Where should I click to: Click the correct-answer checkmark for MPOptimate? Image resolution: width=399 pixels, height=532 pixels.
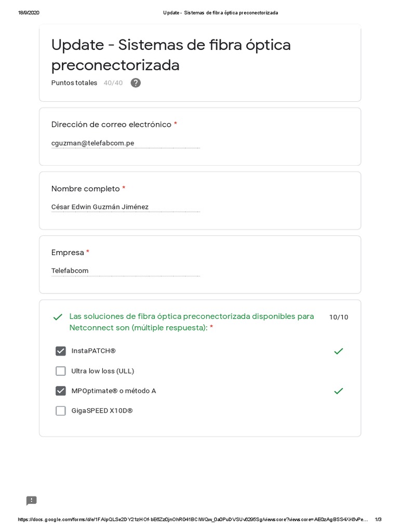click(338, 391)
